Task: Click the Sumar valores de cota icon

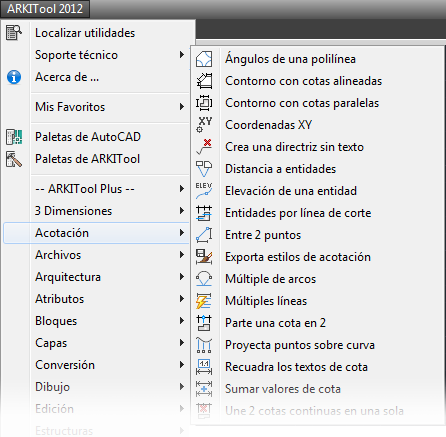Action: click(204, 389)
